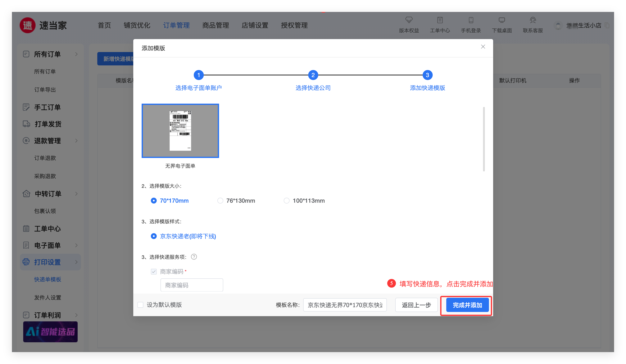Click the 版本权益 diamond icon

pos(409,20)
